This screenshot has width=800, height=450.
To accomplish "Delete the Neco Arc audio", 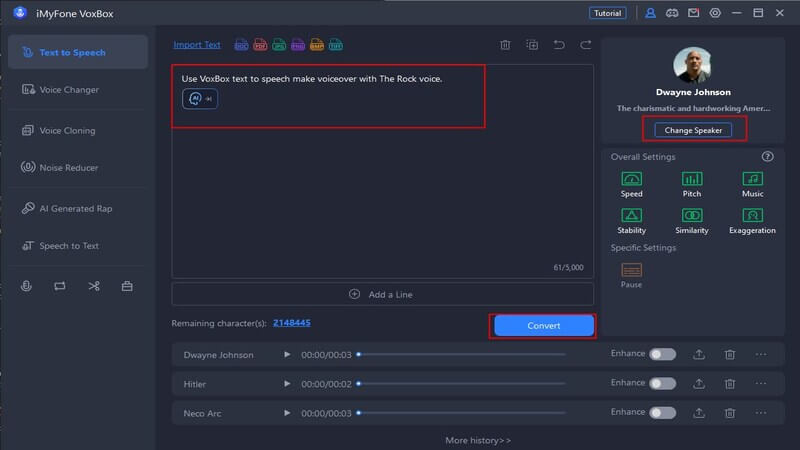I will tap(730, 413).
